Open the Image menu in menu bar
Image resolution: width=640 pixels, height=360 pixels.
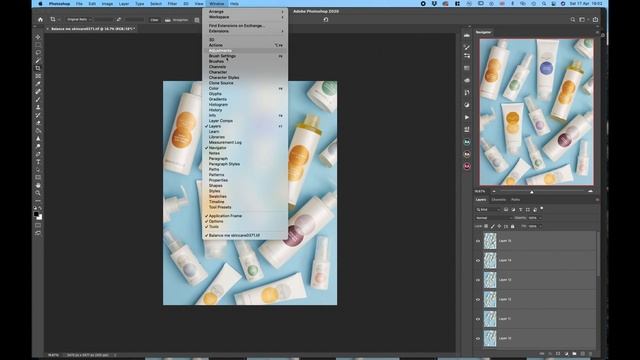[107, 4]
